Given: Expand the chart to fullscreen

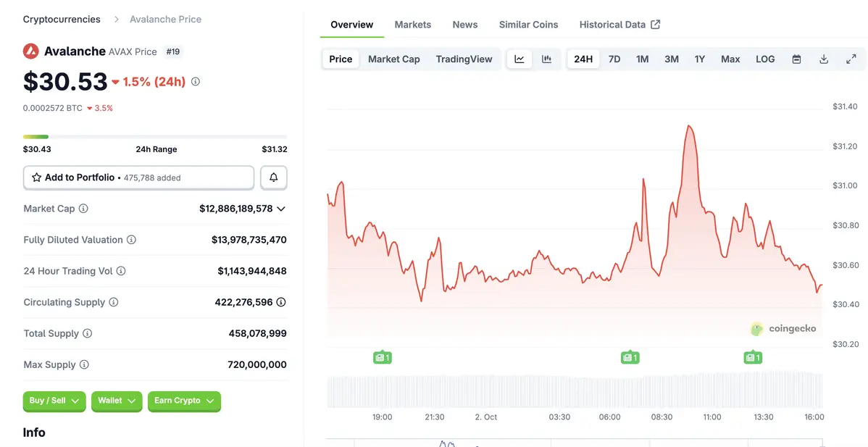Looking at the screenshot, I should pos(851,59).
